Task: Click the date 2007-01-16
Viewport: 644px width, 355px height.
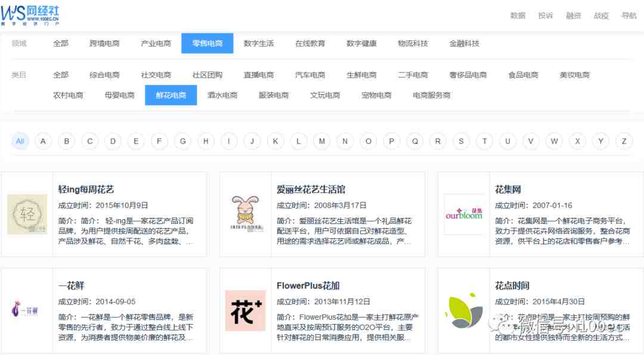Action: (x=552, y=205)
